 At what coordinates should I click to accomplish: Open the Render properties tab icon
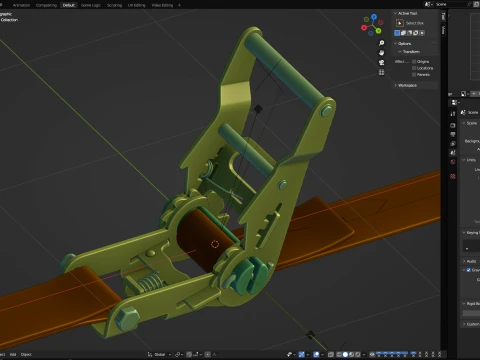point(453,125)
